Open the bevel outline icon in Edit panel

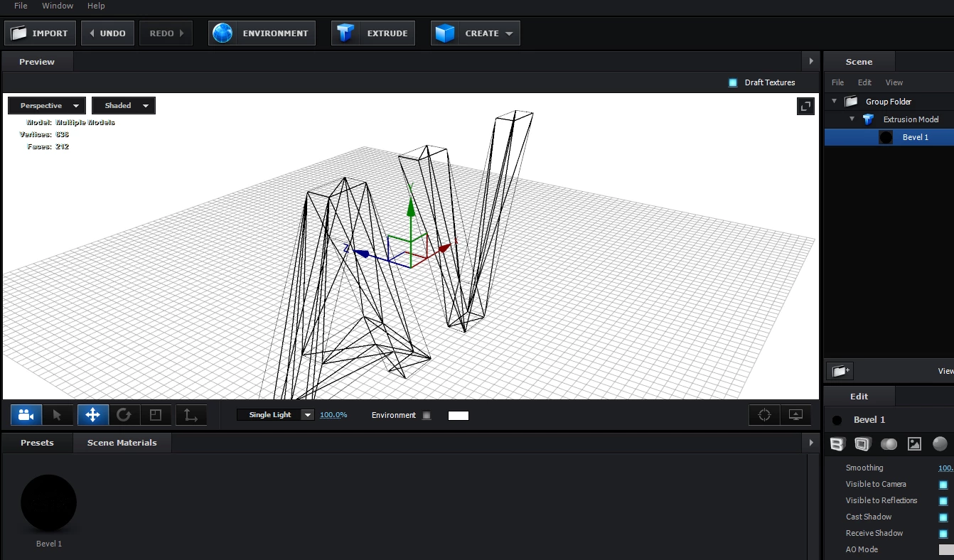(862, 444)
